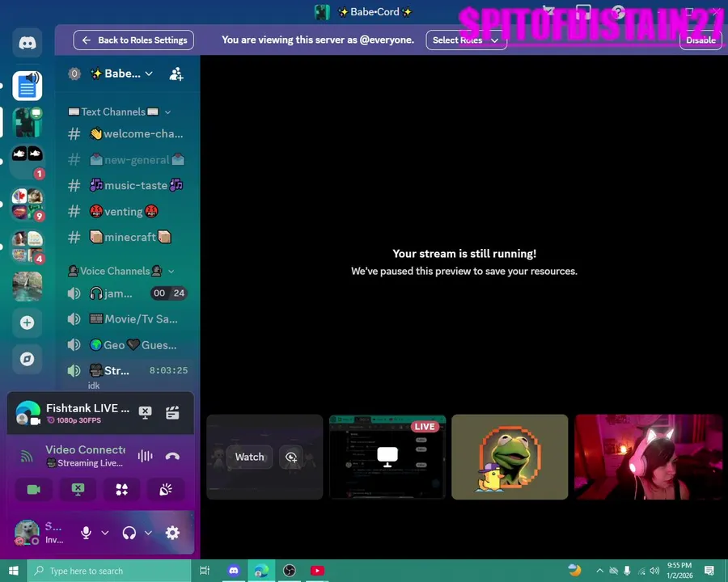Stop streaming icon next to Fishtank LIVE

click(146, 412)
